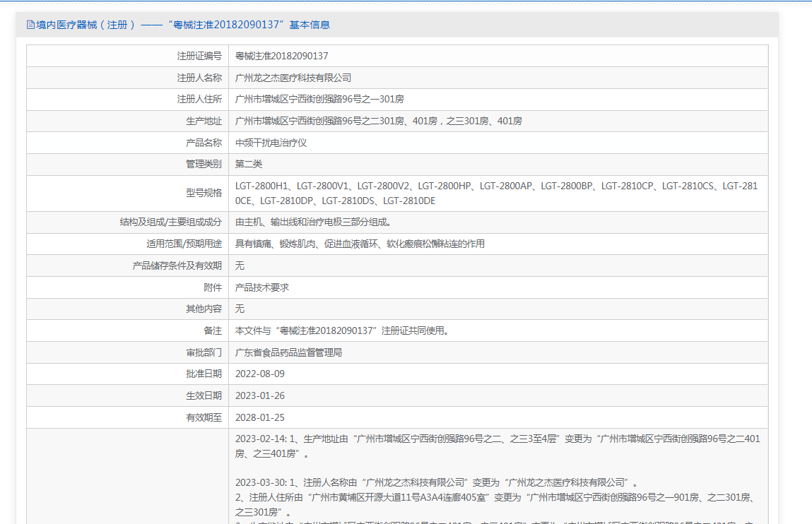Click the 第二类 management category value
Image resolution: width=812 pixels, height=524 pixels.
249,164
